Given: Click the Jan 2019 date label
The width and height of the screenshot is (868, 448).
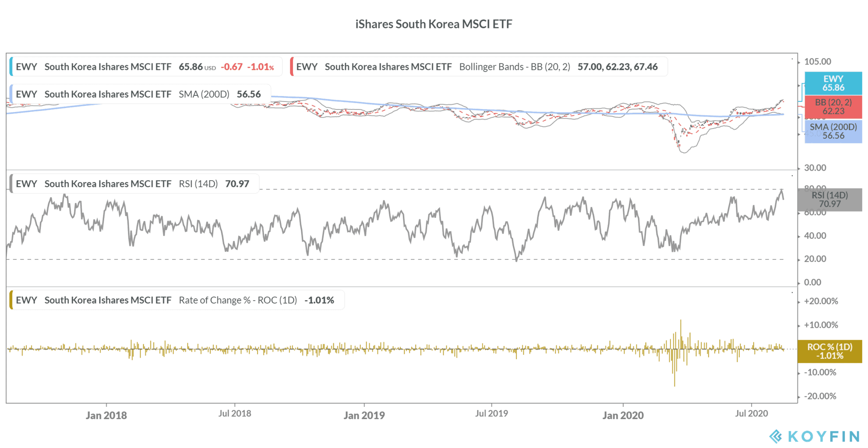Looking at the screenshot, I should 364,415.
